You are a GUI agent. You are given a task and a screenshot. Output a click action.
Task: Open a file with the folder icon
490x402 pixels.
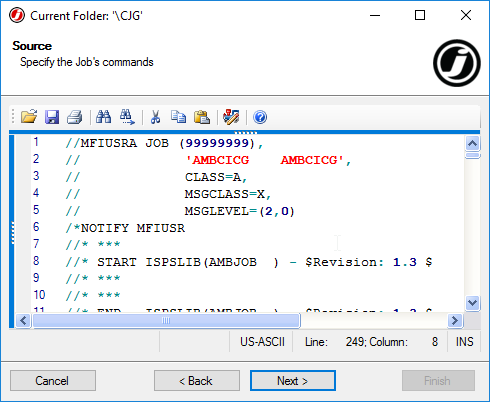click(x=29, y=117)
